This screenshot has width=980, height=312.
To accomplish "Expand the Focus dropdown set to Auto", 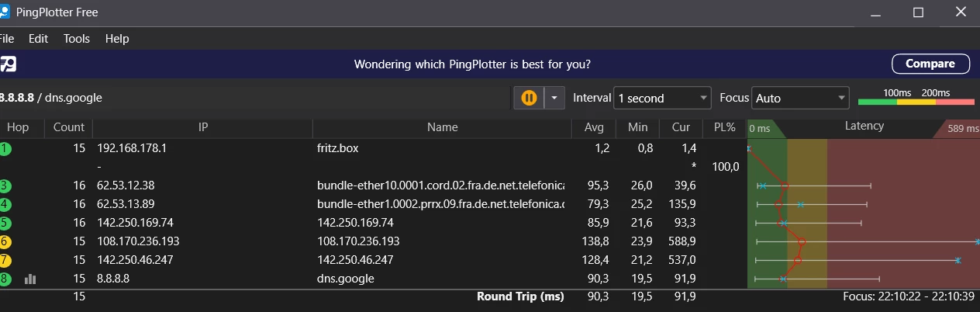I will tap(801, 99).
